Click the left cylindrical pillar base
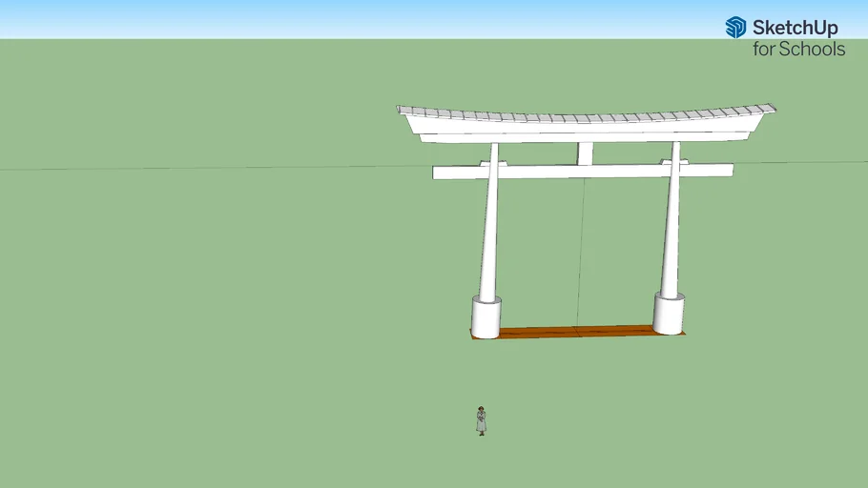 tap(486, 316)
